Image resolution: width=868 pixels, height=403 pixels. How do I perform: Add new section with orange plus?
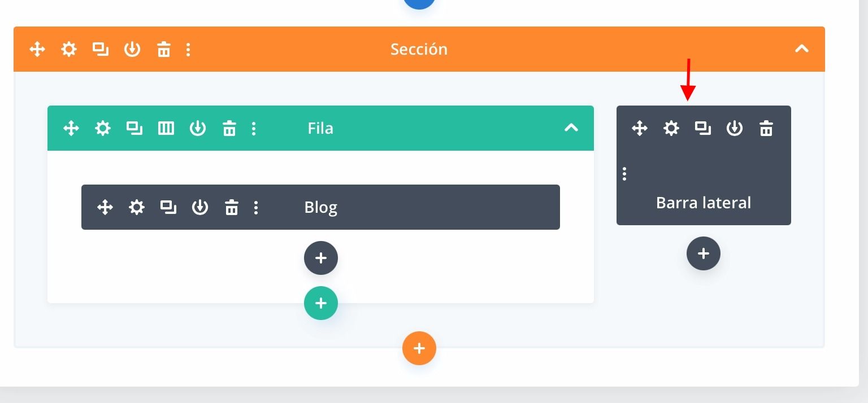pos(419,349)
